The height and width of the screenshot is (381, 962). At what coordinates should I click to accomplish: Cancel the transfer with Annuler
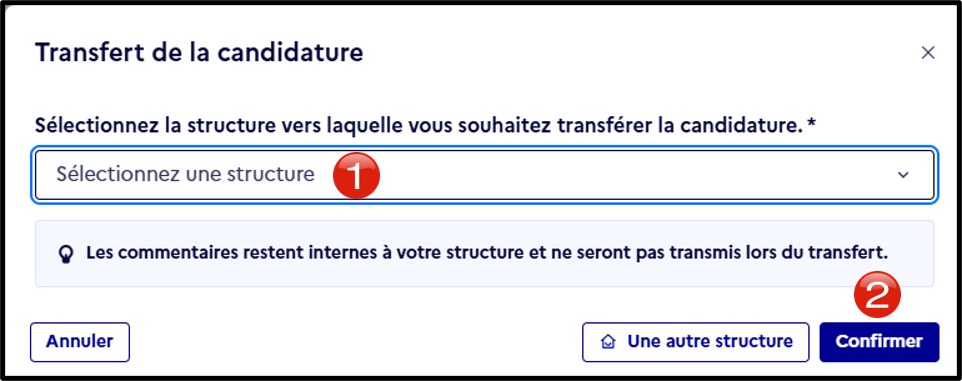(80, 342)
